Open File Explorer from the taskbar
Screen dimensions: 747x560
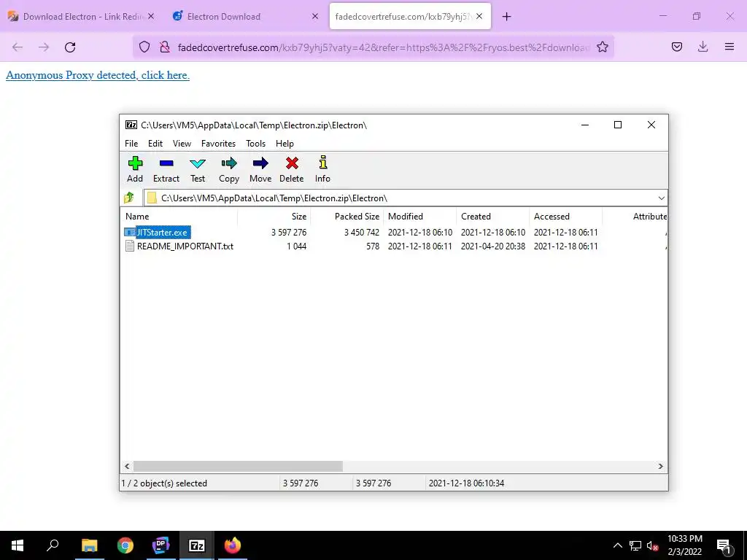click(89, 545)
